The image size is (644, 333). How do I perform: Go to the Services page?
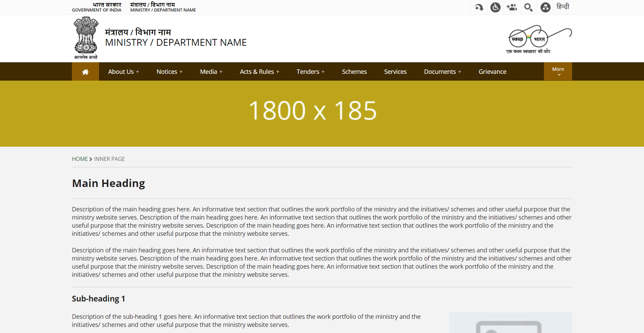[x=395, y=72]
